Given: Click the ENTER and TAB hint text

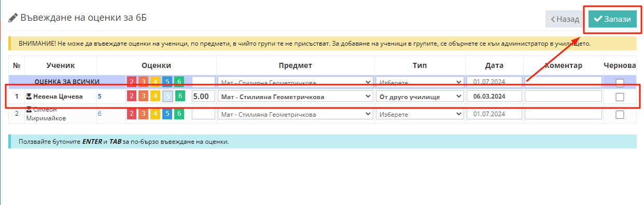Looking at the screenshot, I should click(123, 141).
